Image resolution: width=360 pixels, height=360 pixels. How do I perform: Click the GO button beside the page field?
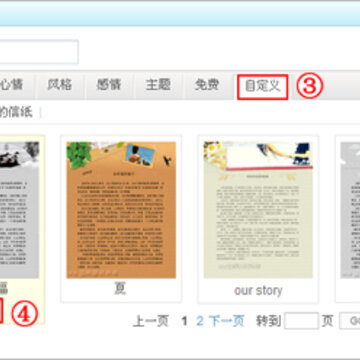click(x=350, y=321)
